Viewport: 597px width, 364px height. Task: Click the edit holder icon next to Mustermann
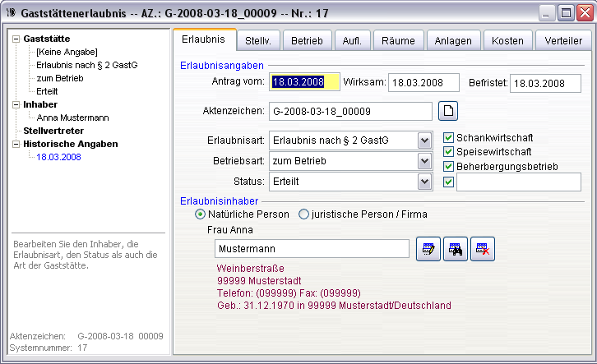point(427,250)
